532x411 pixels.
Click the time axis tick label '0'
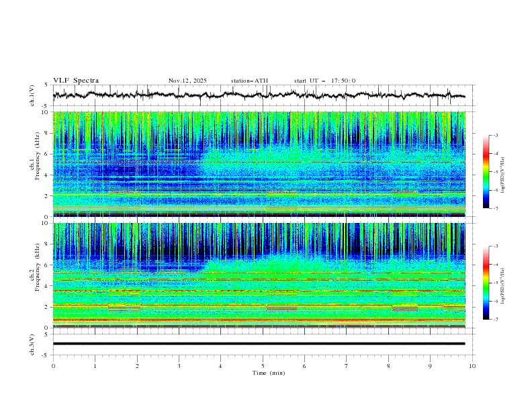point(53,366)
